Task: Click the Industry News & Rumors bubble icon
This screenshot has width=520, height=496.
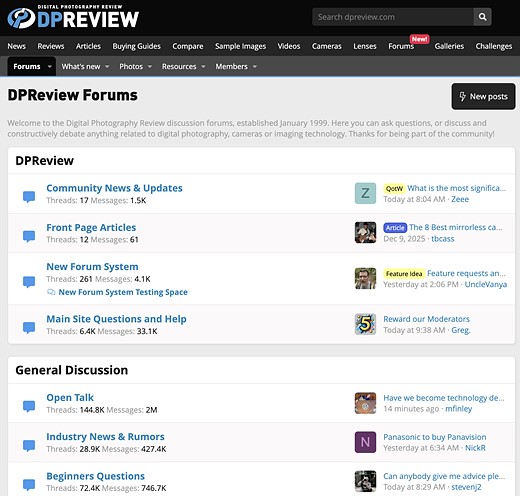Action: point(29,445)
